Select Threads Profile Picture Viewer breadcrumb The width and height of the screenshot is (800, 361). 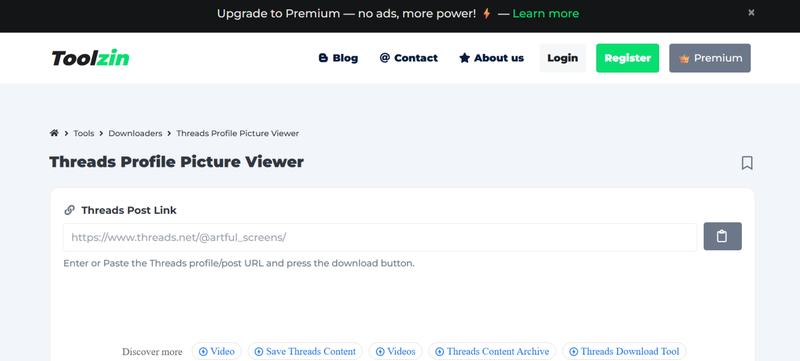coord(238,134)
